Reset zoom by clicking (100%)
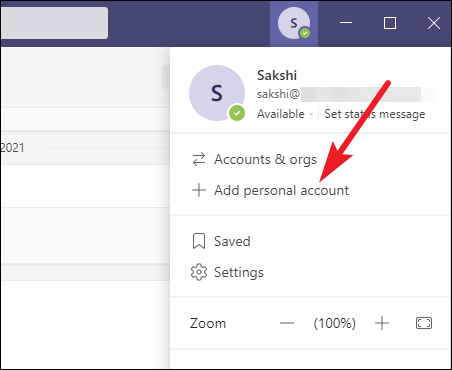The image size is (452, 370). click(334, 323)
